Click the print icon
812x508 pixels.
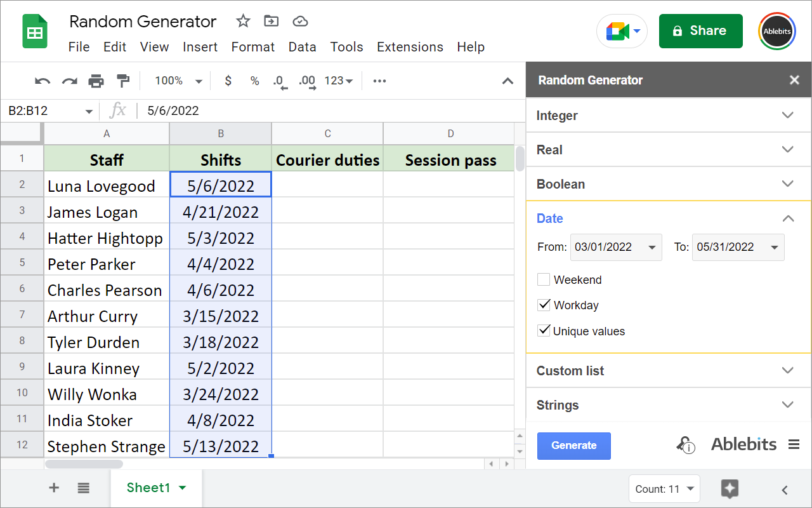coord(96,81)
